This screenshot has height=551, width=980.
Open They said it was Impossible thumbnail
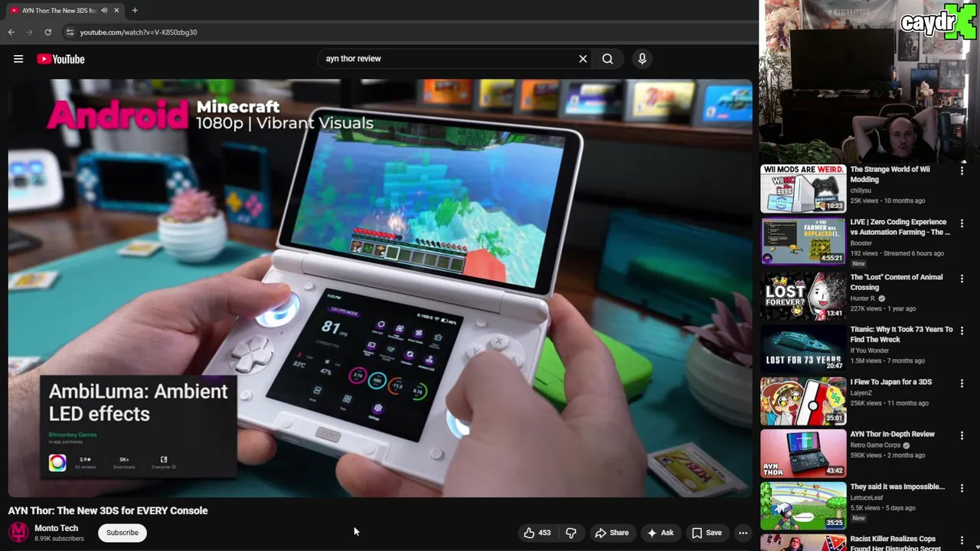pos(803,506)
